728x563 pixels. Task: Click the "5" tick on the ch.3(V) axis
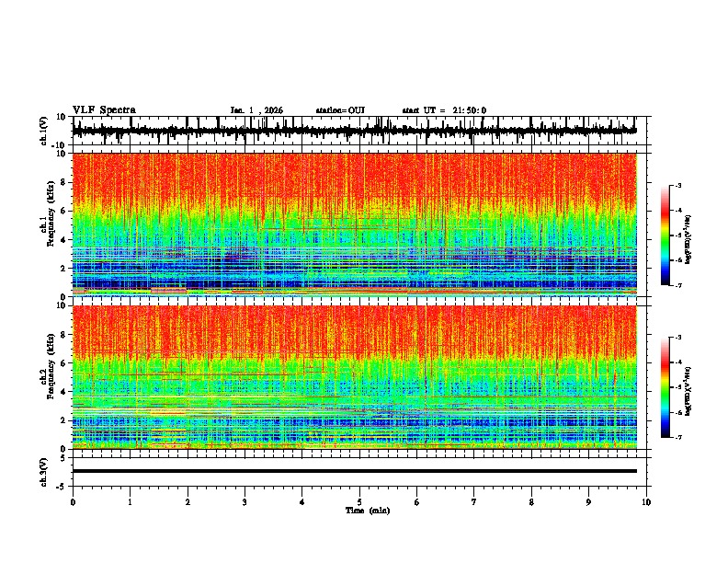(x=64, y=457)
